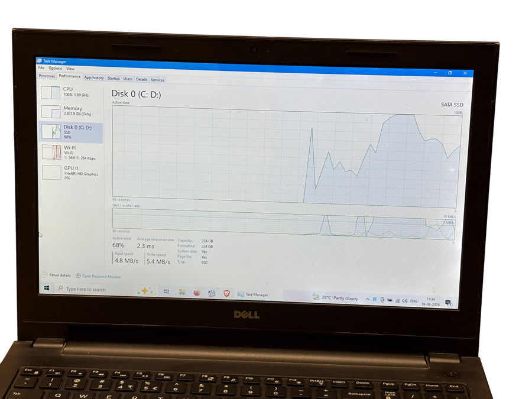The width and height of the screenshot is (532, 399).
Task: Open Resource Monitor link
Action: 101,276
